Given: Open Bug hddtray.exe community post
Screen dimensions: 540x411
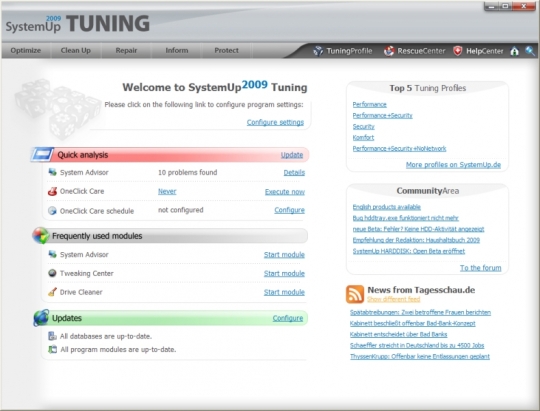Looking at the screenshot, I should coord(405,218).
